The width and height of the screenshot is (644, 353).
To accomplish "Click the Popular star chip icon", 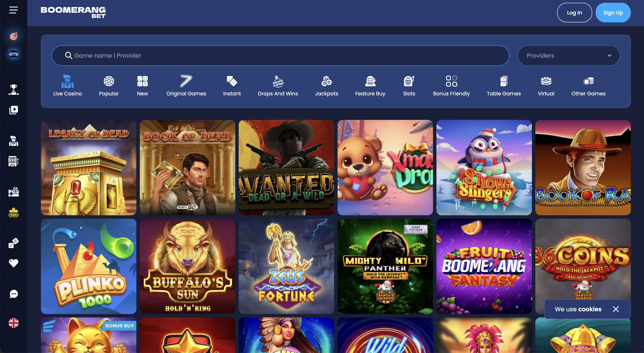I will 109,81.
